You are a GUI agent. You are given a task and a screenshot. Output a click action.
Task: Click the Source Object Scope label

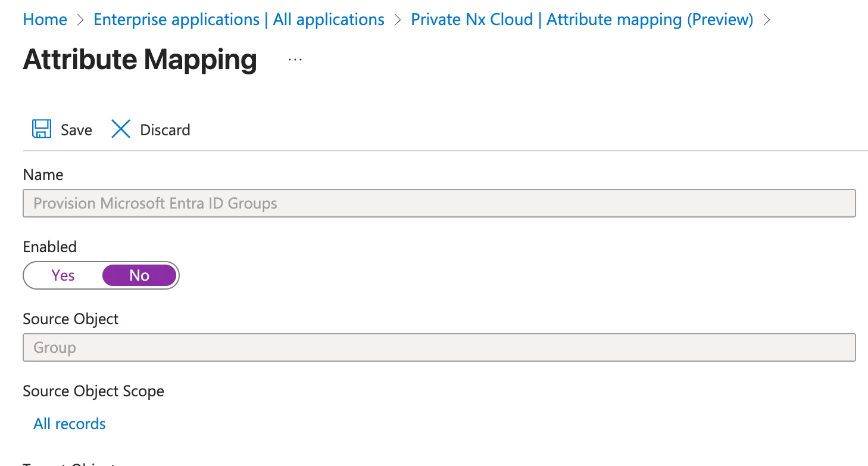point(93,391)
